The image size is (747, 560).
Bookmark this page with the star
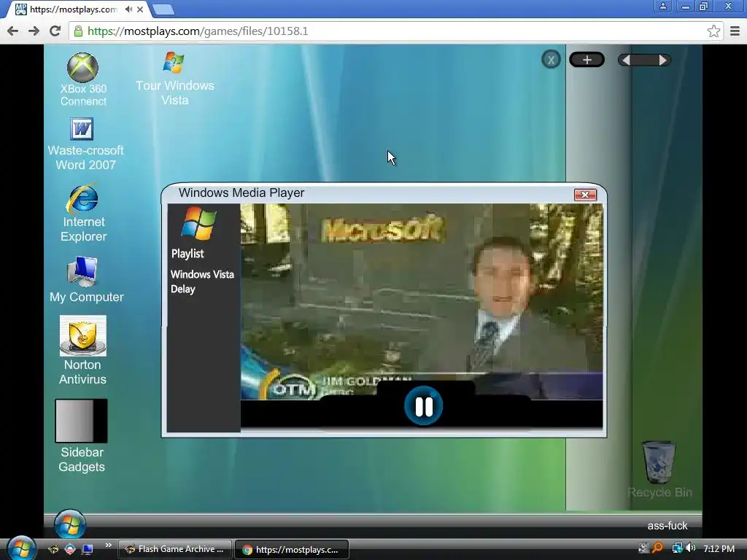[713, 31]
